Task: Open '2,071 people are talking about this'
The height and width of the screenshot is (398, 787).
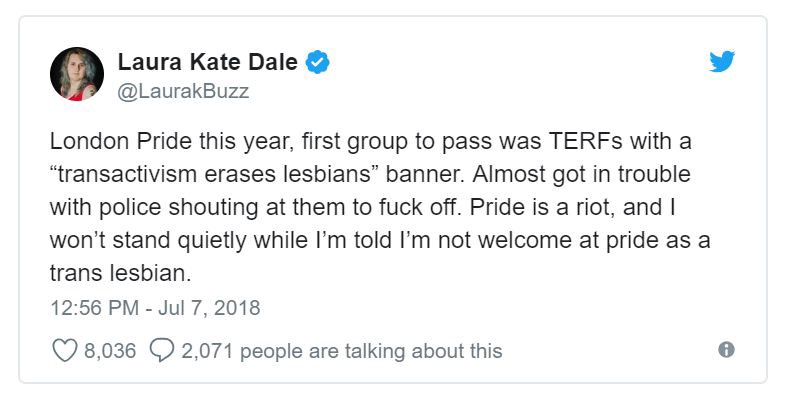Action: [x=342, y=351]
